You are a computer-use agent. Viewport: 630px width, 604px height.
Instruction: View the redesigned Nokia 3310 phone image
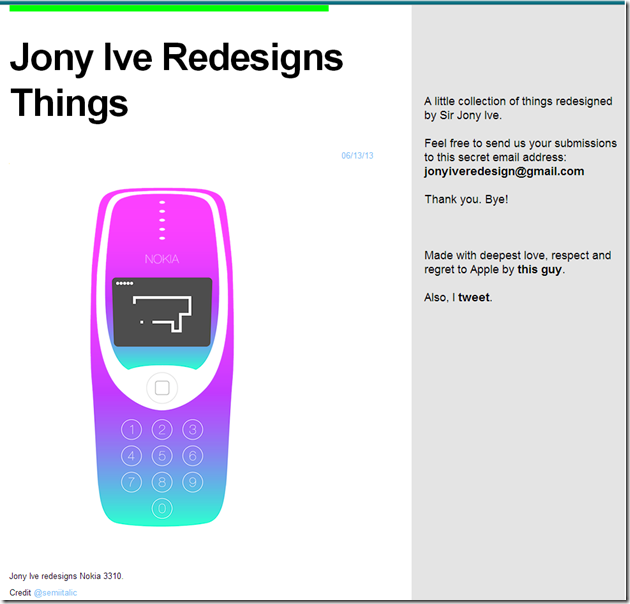click(x=162, y=357)
